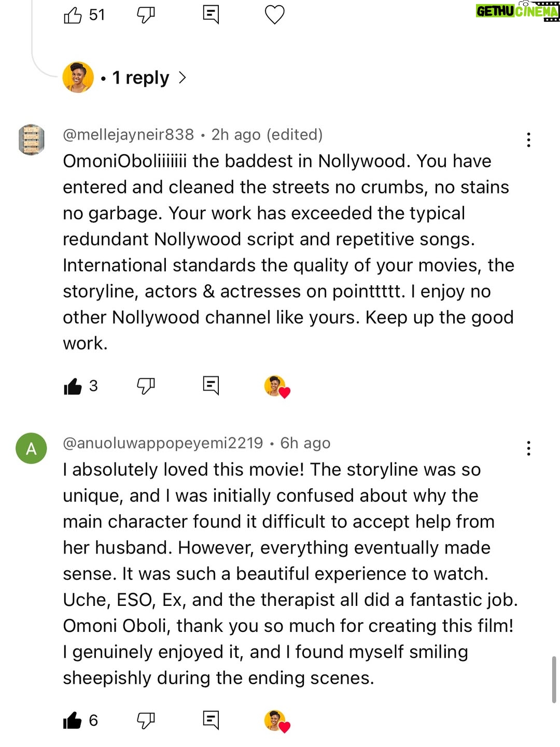The width and height of the screenshot is (560, 747).
Task: Open more options for @mellejayneir838 comment
Action: tap(528, 140)
